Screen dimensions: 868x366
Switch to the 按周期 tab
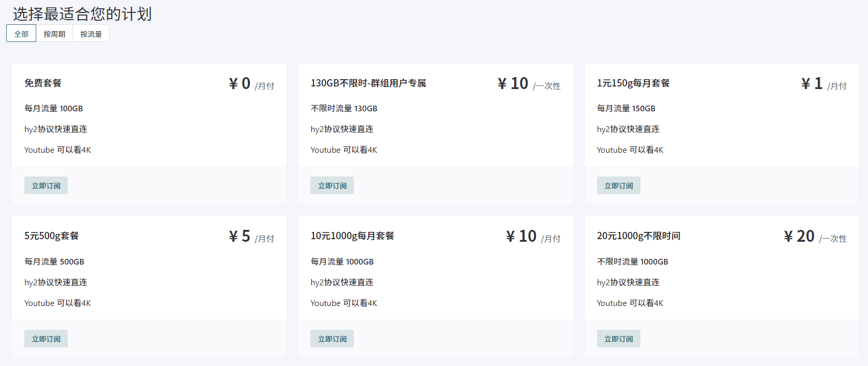pos(54,34)
